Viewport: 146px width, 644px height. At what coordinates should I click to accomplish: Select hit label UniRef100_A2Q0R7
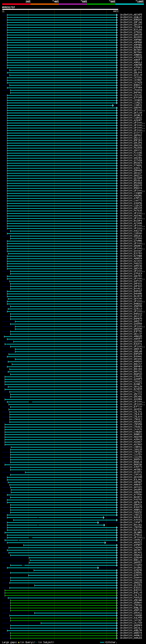pyautogui.click(x=131, y=120)
